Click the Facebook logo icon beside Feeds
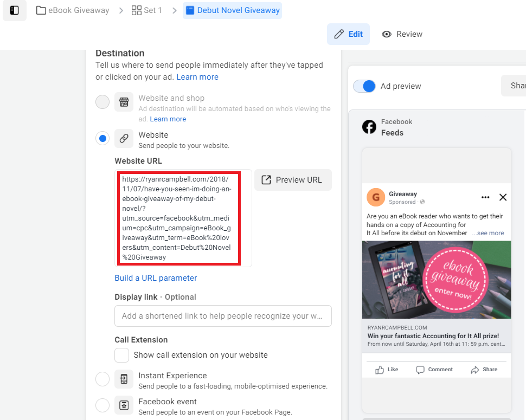526x420 pixels. (x=369, y=127)
